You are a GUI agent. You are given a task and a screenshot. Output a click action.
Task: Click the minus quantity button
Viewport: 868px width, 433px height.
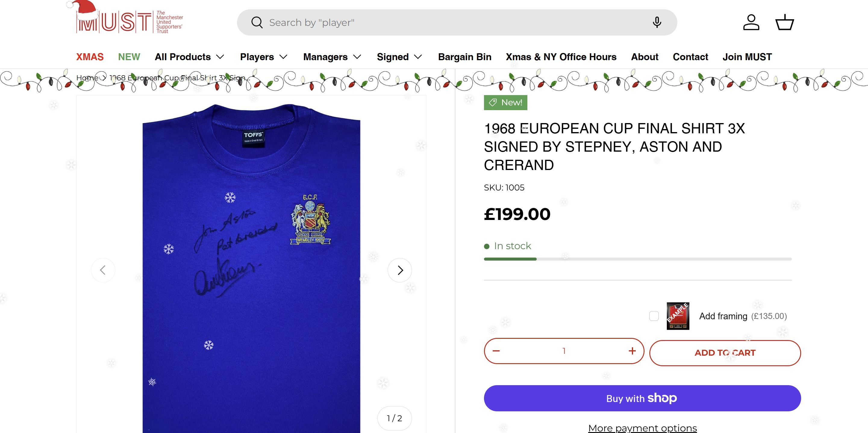coord(496,351)
